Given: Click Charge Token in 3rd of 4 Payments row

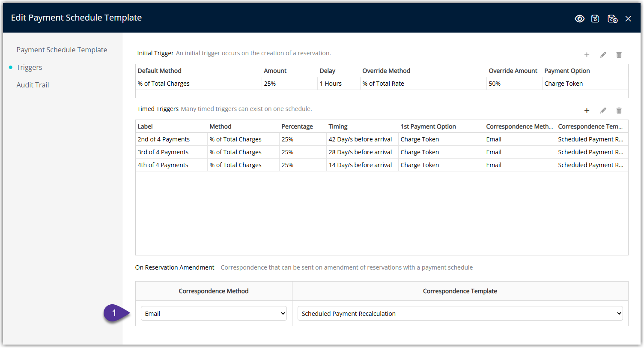Looking at the screenshot, I should point(441,152).
